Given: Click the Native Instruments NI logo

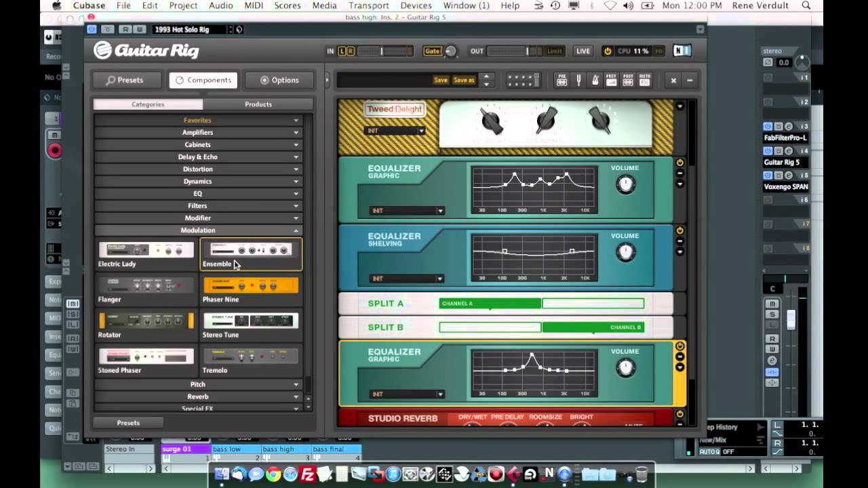Looking at the screenshot, I should pos(682,51).
